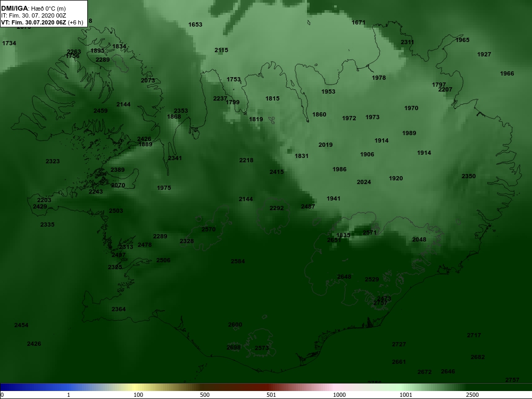
Task: Select the number 2459 on the map
Action: (x=101, y=111)
